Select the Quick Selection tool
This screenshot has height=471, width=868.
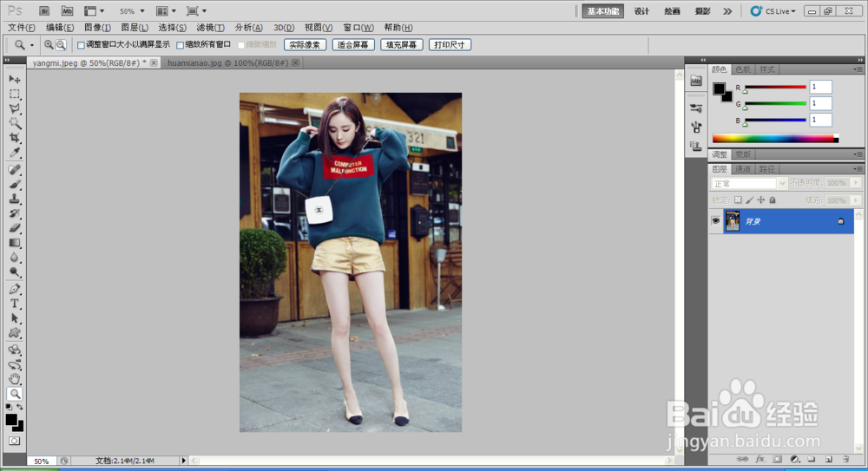[x=15, y=123]
